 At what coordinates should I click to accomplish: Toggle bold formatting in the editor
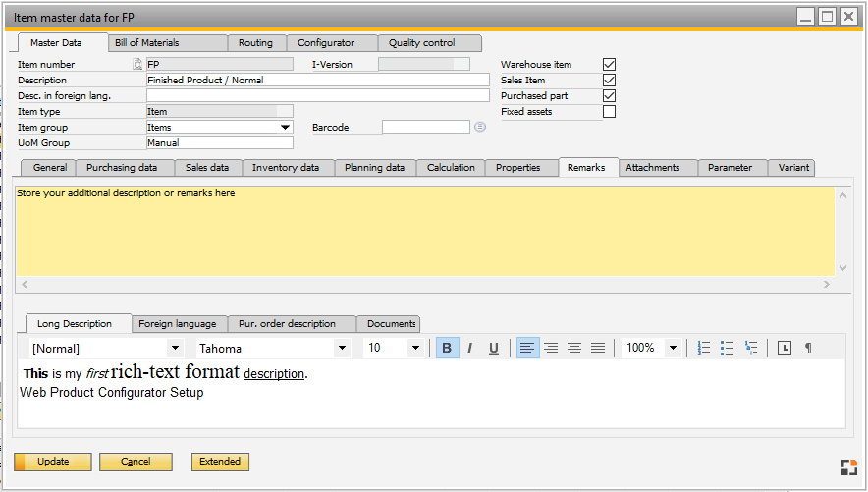coord(447,348)
